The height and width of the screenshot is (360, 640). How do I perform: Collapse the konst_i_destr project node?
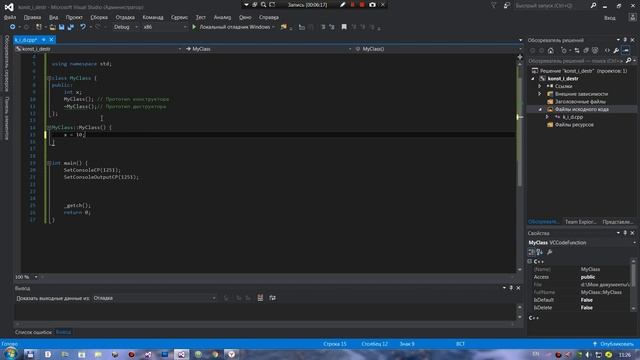533,79
